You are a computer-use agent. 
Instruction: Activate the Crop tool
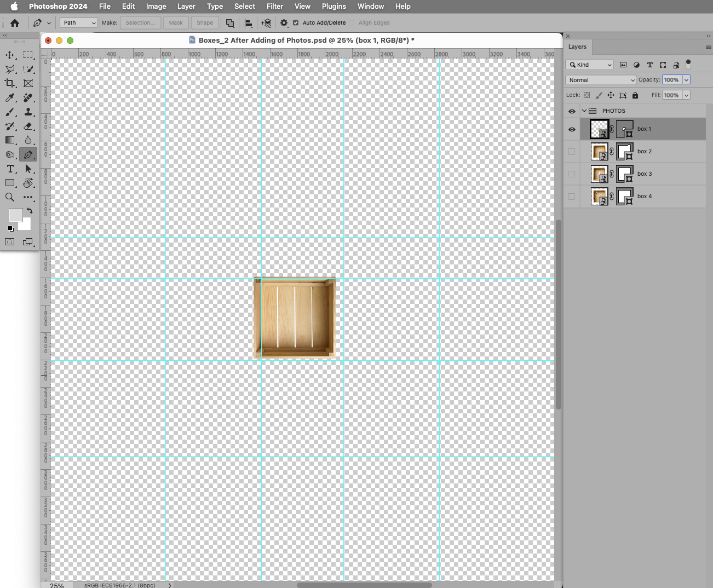point(9,83)
